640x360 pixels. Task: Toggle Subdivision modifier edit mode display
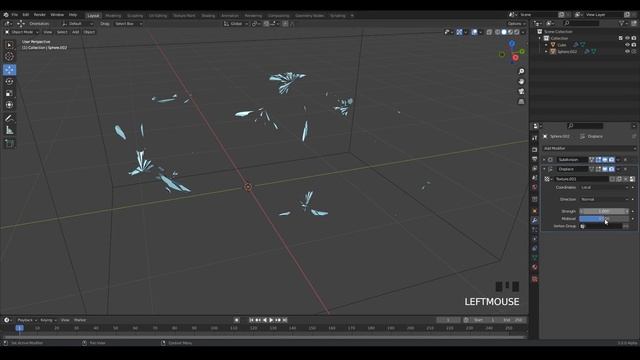click(598, 160)
